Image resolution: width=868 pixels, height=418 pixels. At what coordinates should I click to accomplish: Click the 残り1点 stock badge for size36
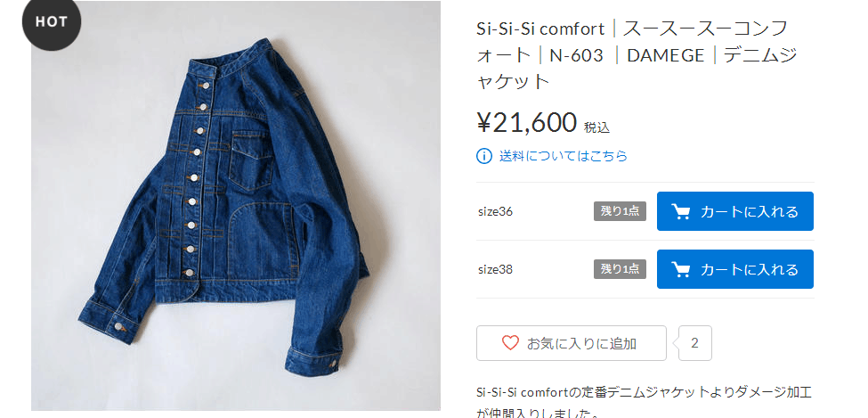coord(620,211)
